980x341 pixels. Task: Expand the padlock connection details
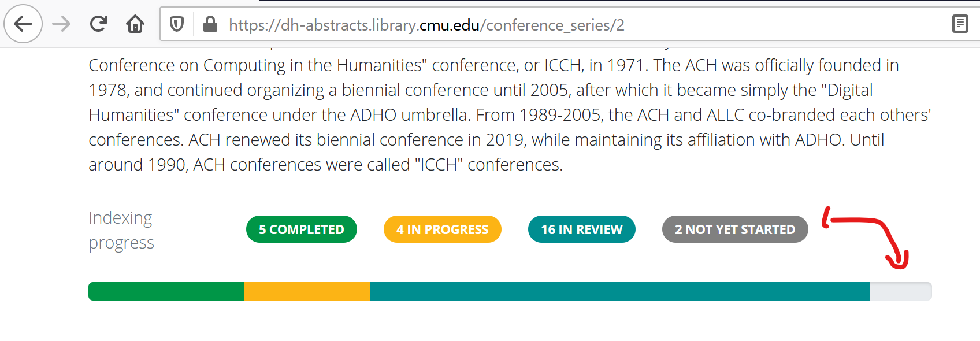point(210,24)
